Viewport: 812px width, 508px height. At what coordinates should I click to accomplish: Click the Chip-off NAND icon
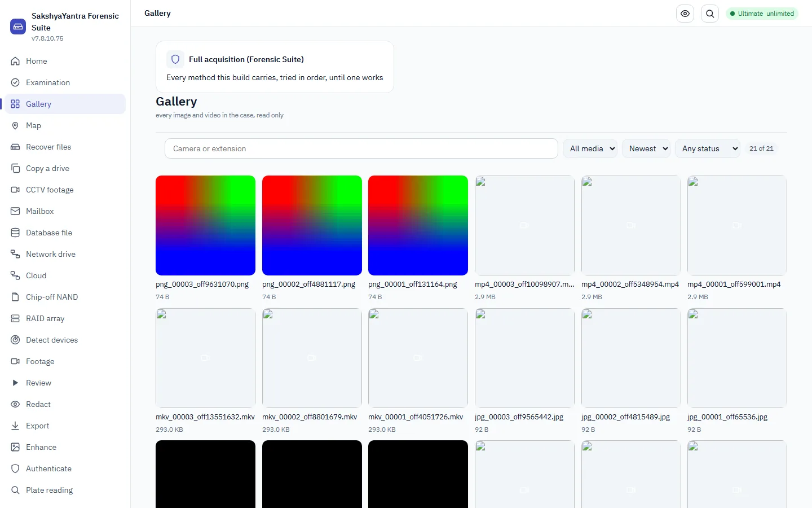click(x=15, y=297)
